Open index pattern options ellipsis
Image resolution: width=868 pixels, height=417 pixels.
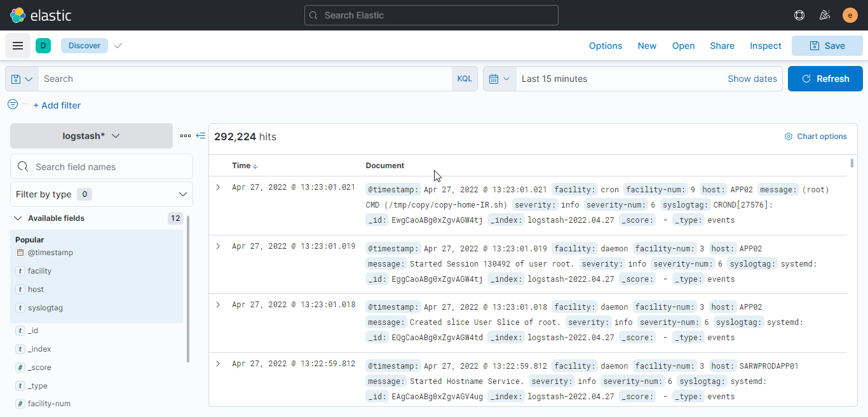tap(185, 136)
